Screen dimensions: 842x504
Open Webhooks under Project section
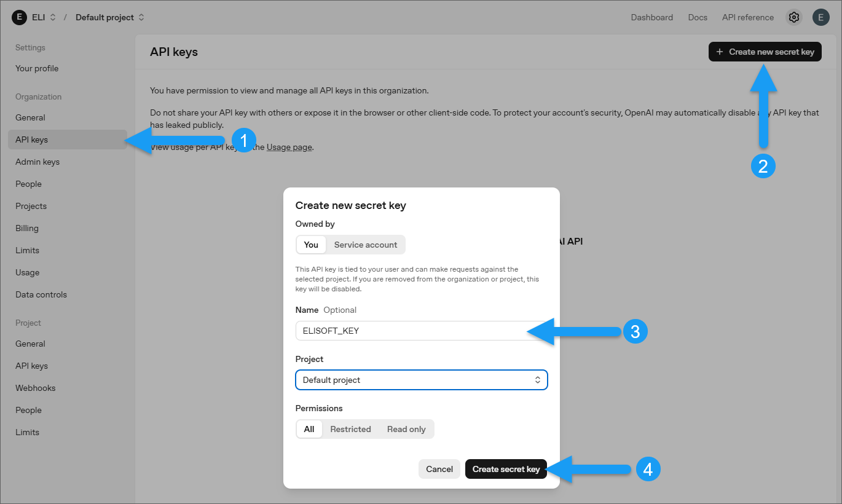[36, 388]
